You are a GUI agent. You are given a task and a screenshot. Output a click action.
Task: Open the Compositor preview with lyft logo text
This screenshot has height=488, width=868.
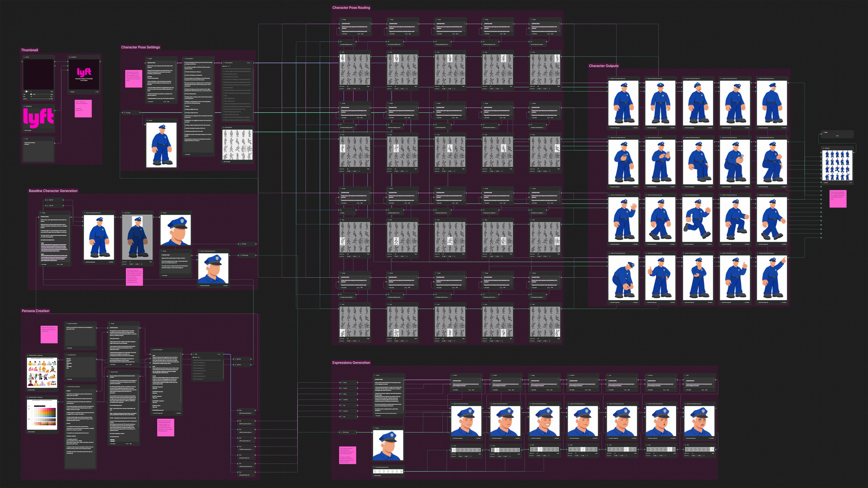coord(84,74)
